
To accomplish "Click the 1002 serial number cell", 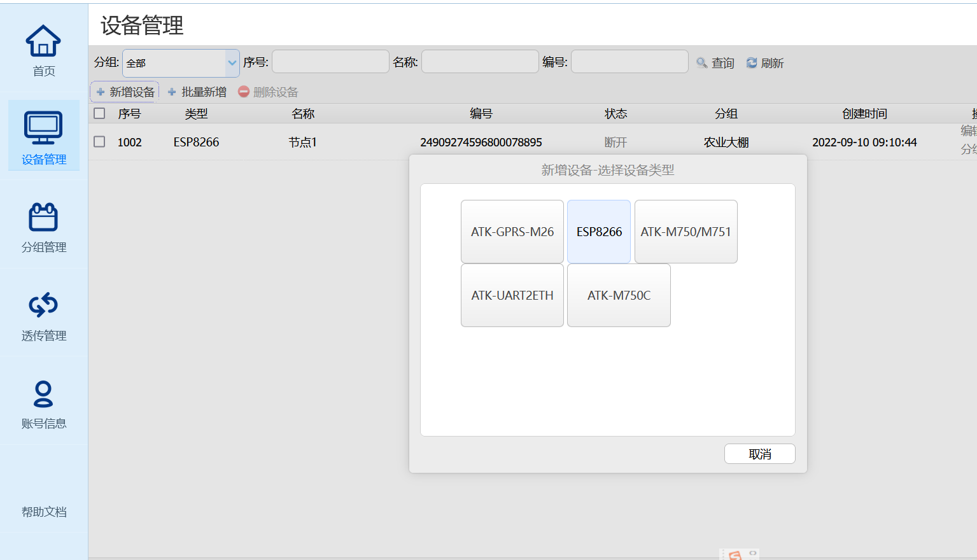I will pos(129,142).
